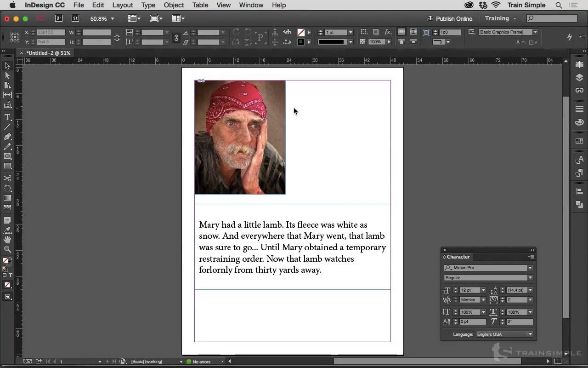Open the Training workspace switcher
This screenshot has width=588, height=368.
click(x=500, y=18)
